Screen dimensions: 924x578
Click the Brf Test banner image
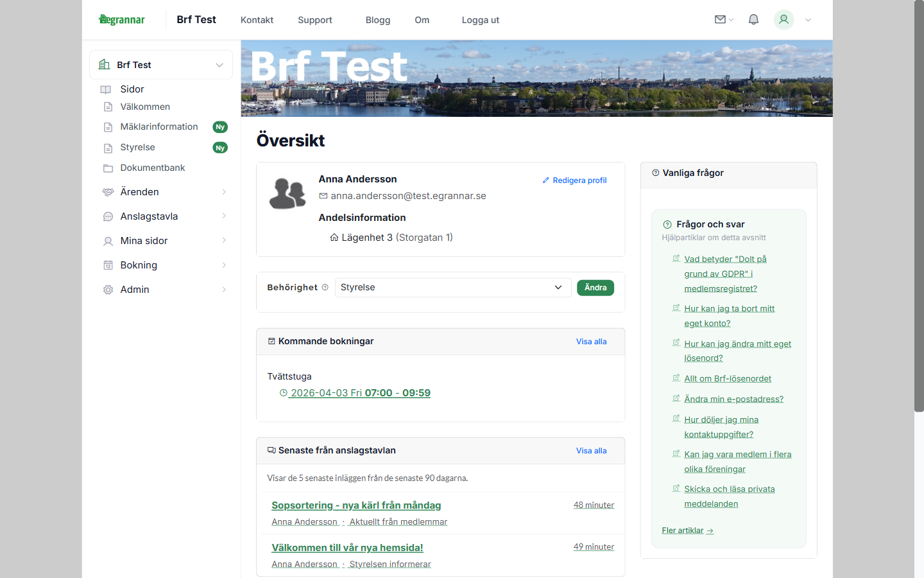(x=536, y=78)
